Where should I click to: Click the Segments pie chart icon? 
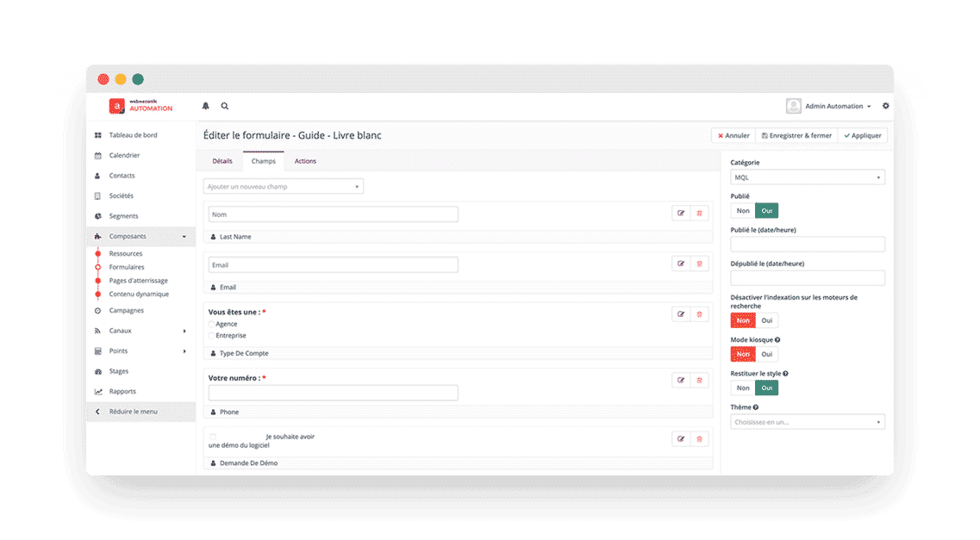tap(98, 217)
